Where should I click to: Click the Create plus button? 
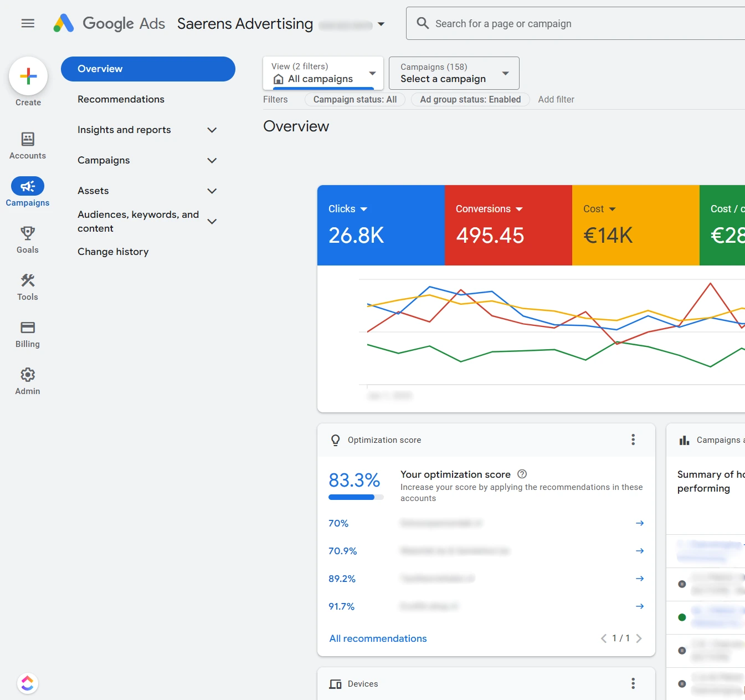click(x=28, y=76)
